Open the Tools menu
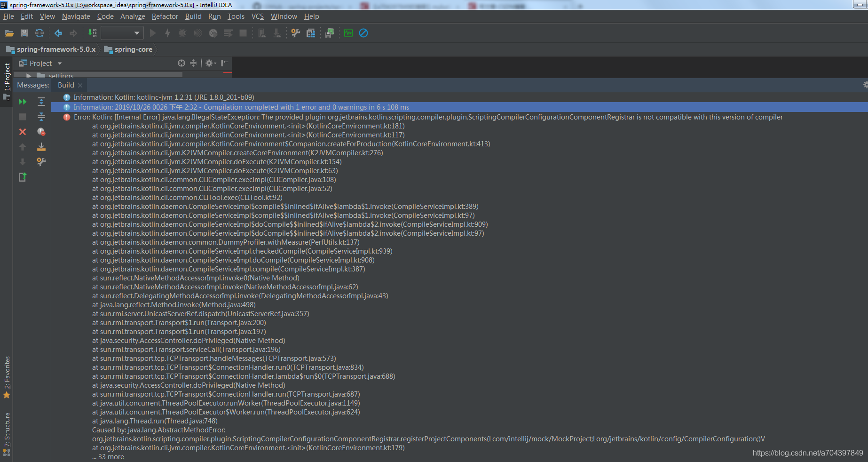 point(236,16)
